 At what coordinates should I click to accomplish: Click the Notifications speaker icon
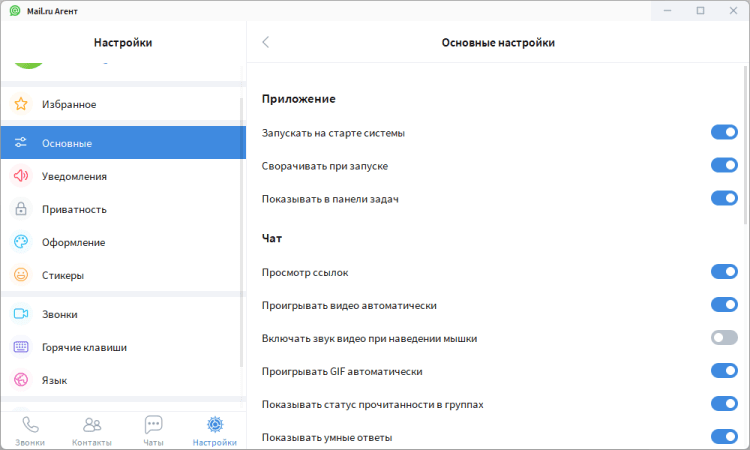tap(21, 176)
